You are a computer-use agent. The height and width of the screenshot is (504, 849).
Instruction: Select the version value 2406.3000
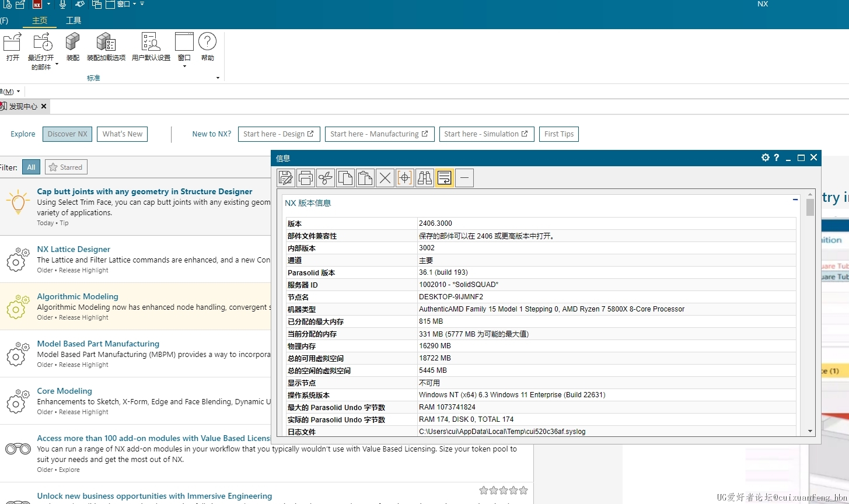click(435, 223)
